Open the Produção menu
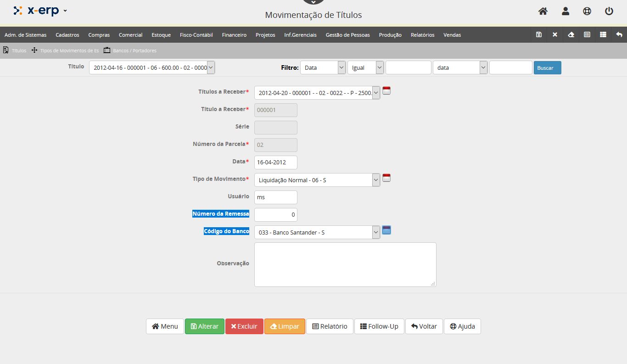627x364 pixels. [x=390, y=35]
